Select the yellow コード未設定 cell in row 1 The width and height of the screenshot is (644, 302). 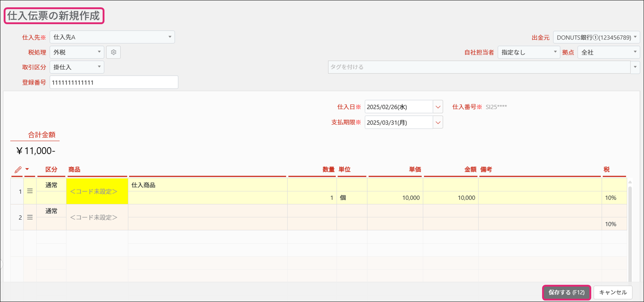97,191
